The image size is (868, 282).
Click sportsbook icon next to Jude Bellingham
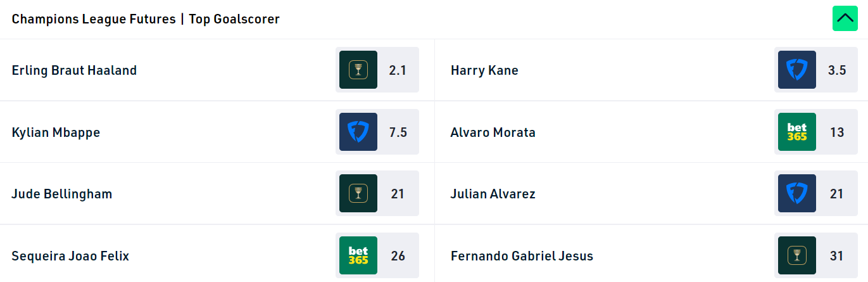tap(358, 193)
